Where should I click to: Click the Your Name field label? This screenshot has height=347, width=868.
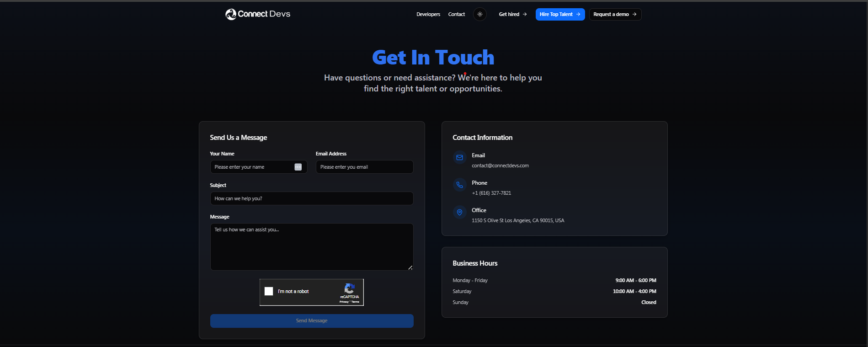click(x=222, y=154)
